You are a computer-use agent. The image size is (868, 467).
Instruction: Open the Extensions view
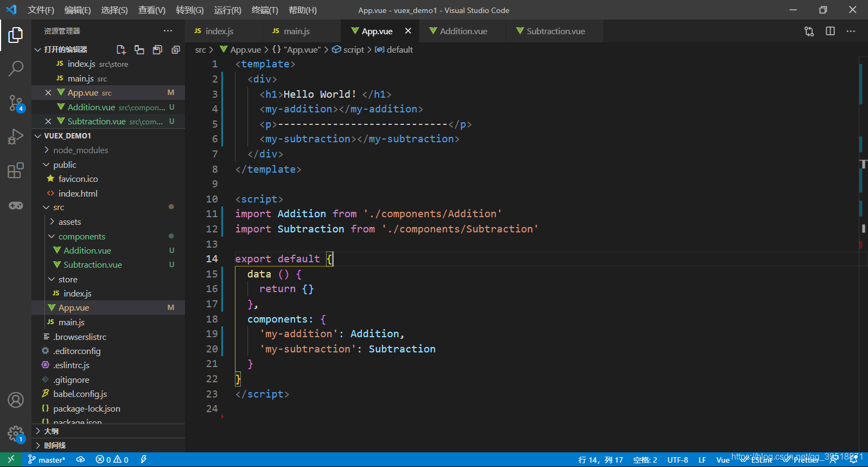(x=16, y=171)
